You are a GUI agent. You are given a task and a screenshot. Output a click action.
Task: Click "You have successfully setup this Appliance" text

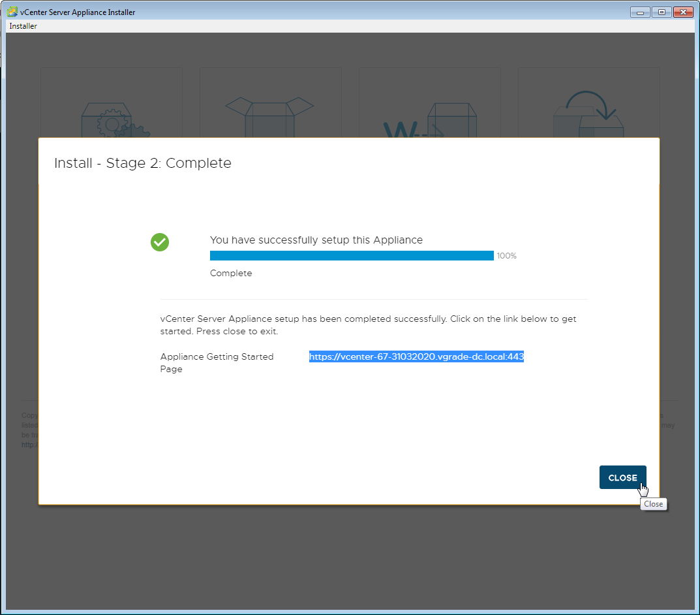(316, 240)
